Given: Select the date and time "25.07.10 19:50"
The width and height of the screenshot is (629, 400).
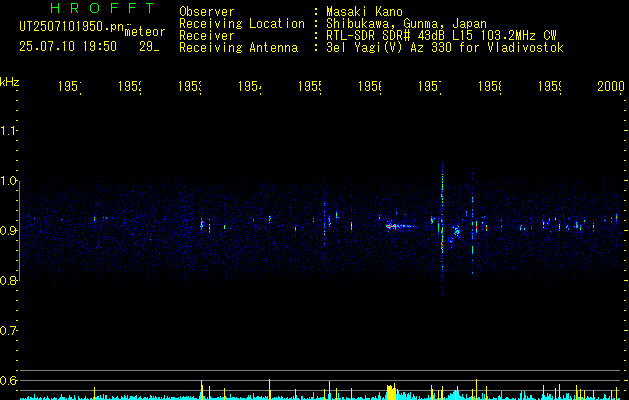Looking at the screenshot, I should pos(68,47).
